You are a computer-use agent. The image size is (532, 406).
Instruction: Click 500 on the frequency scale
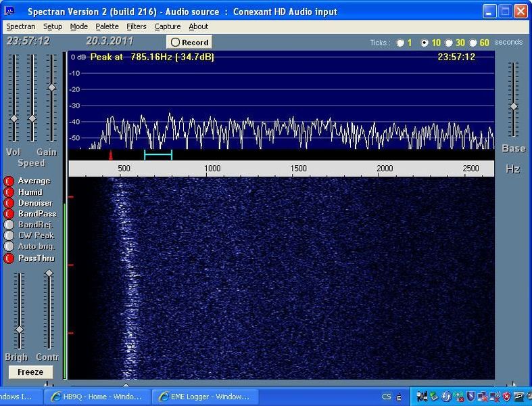pyautogui.click(x=124, y=168)
